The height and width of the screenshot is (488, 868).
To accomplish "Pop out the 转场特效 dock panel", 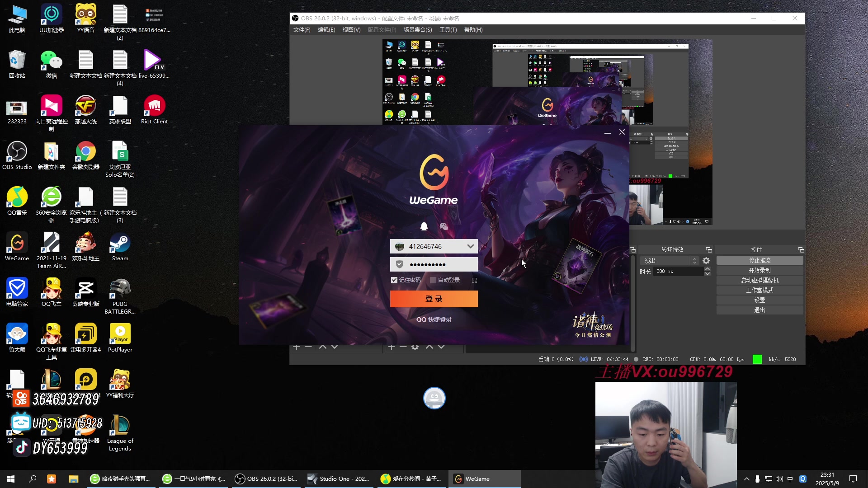I will (x=709, y=250).
